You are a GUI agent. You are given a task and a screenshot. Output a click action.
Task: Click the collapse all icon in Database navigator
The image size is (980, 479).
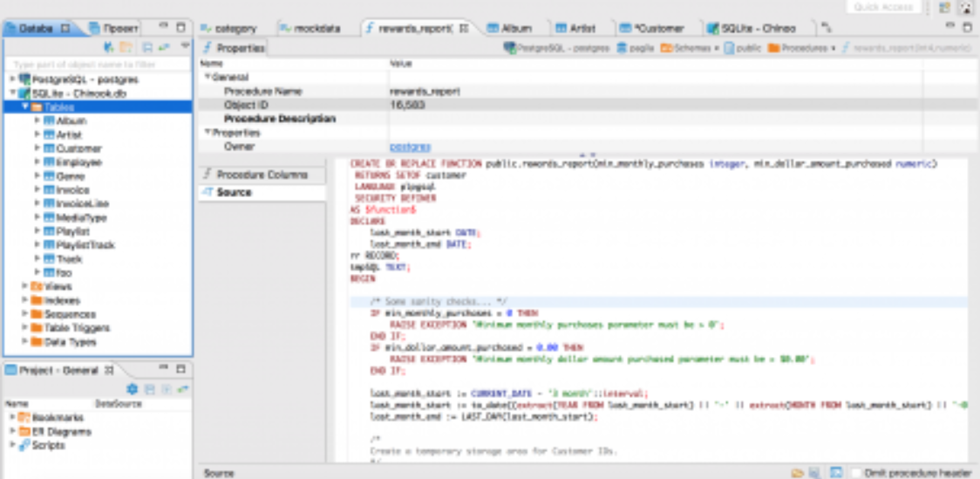(147, 47)
